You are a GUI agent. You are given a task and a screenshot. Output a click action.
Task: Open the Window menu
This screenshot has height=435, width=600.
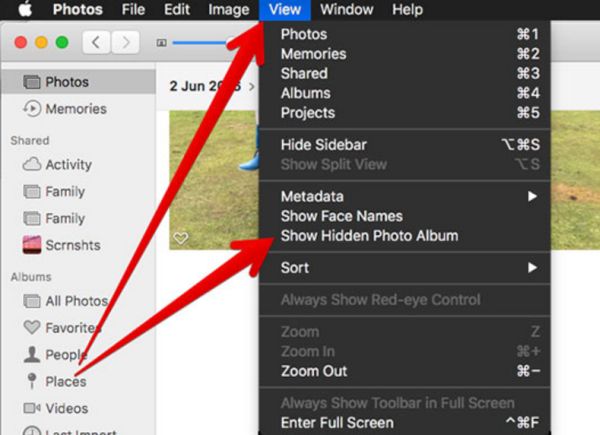pos(347,9)
